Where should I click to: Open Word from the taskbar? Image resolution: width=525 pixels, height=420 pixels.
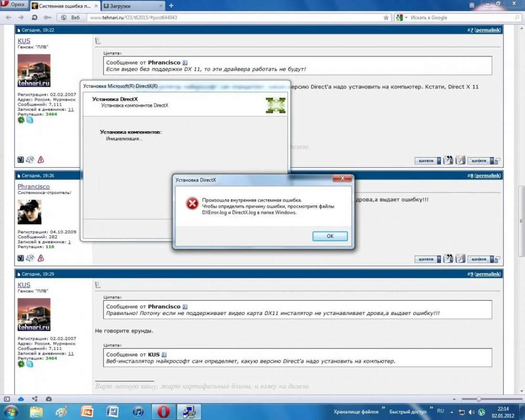tap(113, 411)
